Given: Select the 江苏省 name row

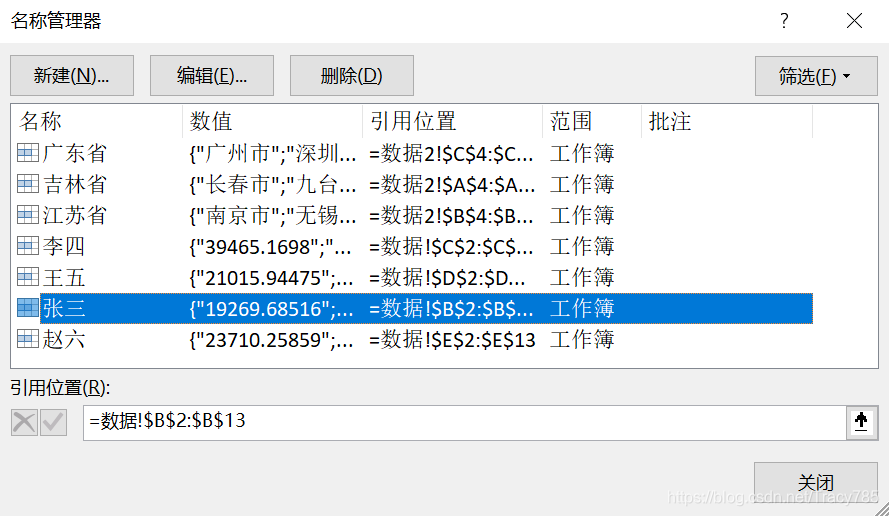Looking at the screenshot, I should click(415, 215).
